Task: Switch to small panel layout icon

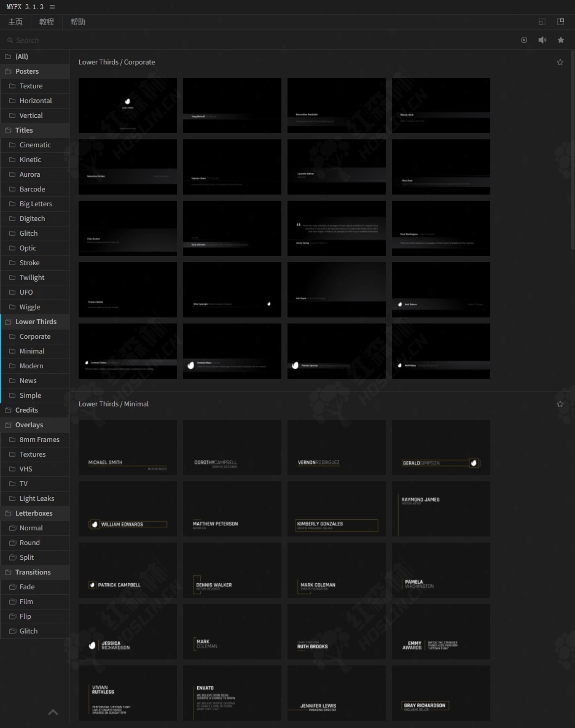Action: 542,22
